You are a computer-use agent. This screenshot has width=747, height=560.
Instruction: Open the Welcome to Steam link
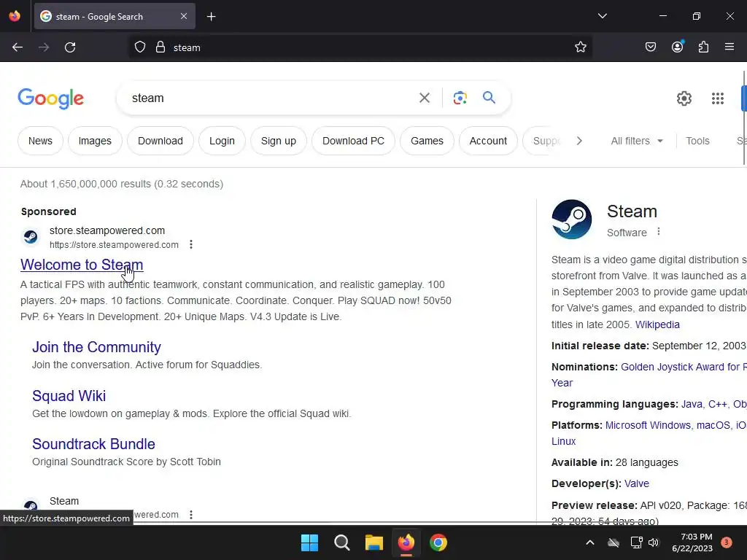pyautogui.click(x=82, y=265)
